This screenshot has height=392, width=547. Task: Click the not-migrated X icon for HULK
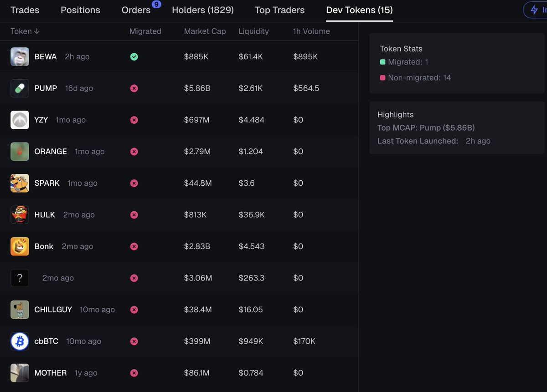tap(134, 215)
